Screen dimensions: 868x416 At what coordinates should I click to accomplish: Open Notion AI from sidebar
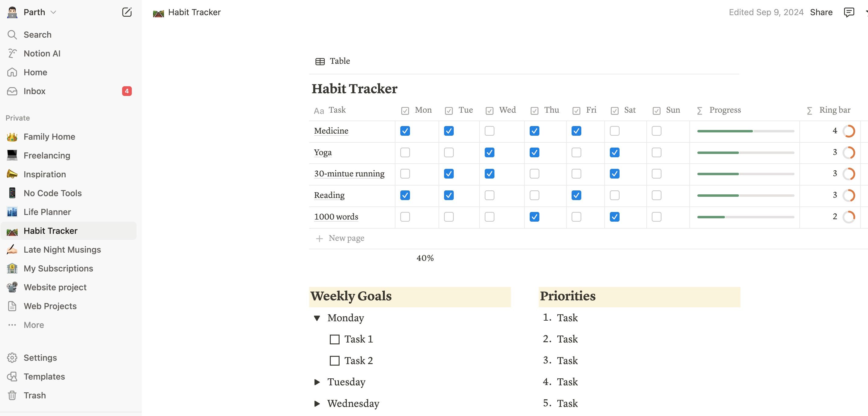tap(42, 53)
